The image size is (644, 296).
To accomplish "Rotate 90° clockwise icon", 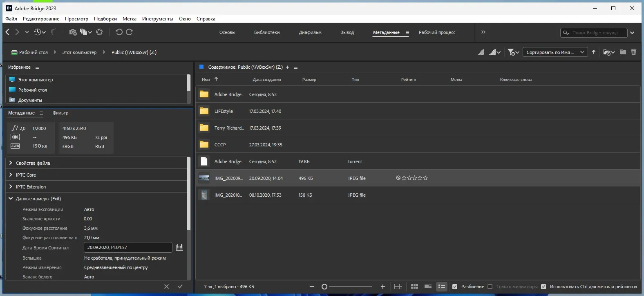I will pyautogui.click(x=129, y=32).
